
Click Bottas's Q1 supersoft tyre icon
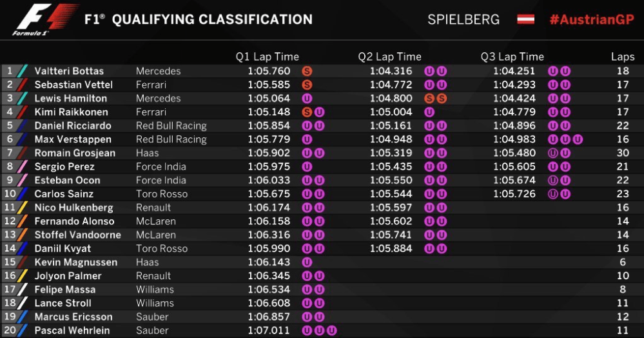pos(307,71)
